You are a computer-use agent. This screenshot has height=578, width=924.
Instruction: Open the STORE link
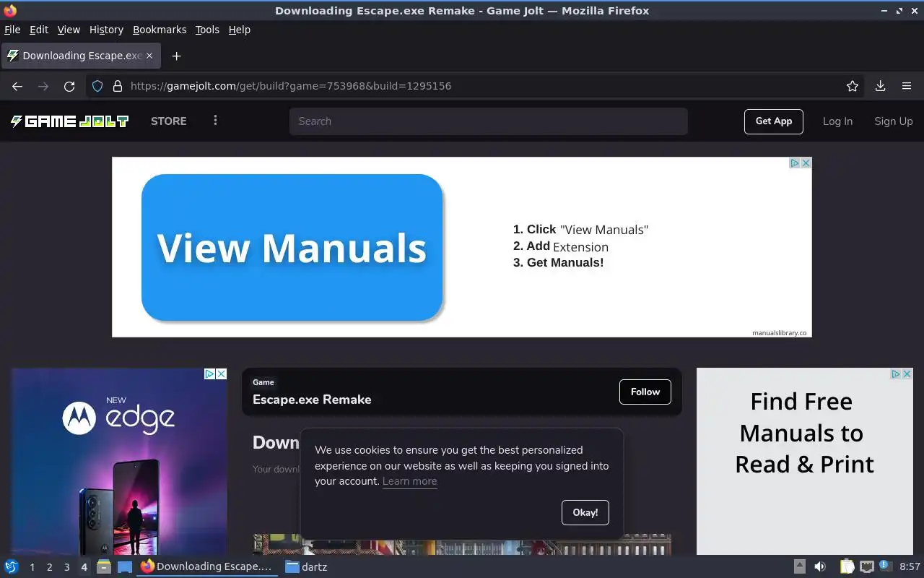click(168, 121)
